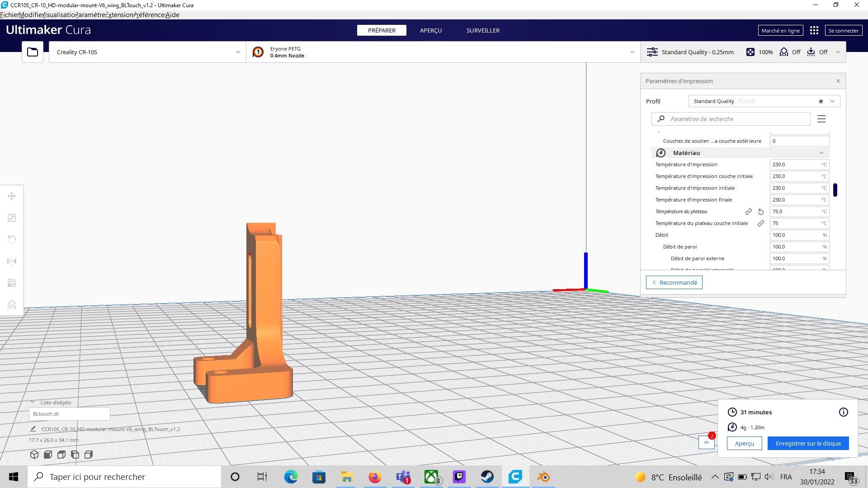Open the script notifications icon with badge
This screenshot has width=868, height=488.
tap(707, 442)
